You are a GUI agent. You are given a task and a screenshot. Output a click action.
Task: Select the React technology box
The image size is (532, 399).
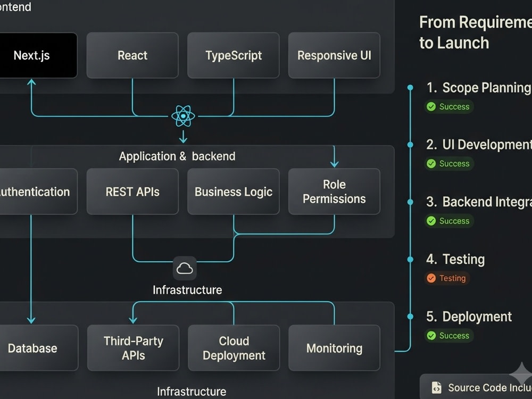tap(132, 55)
